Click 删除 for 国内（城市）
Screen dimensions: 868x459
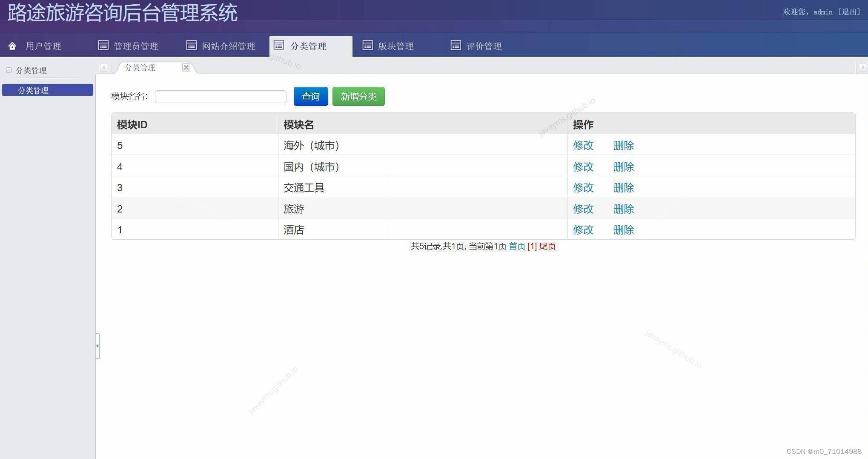coord(624,167)
